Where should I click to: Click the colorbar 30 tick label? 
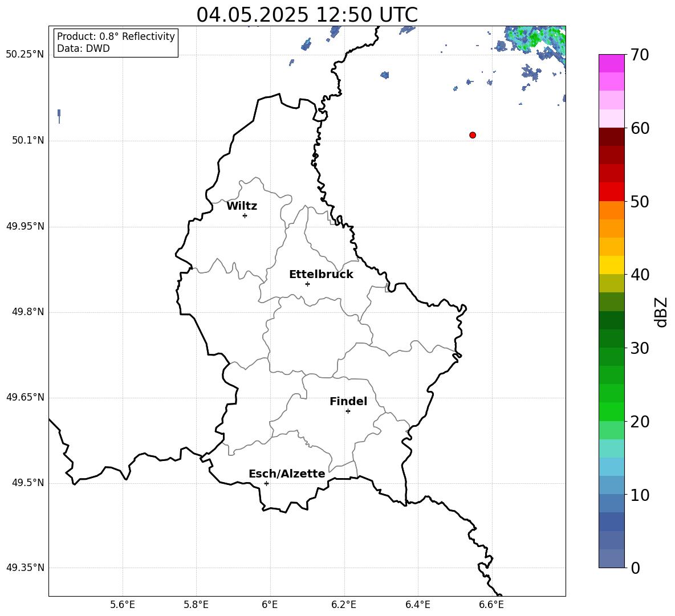(640, 348)
